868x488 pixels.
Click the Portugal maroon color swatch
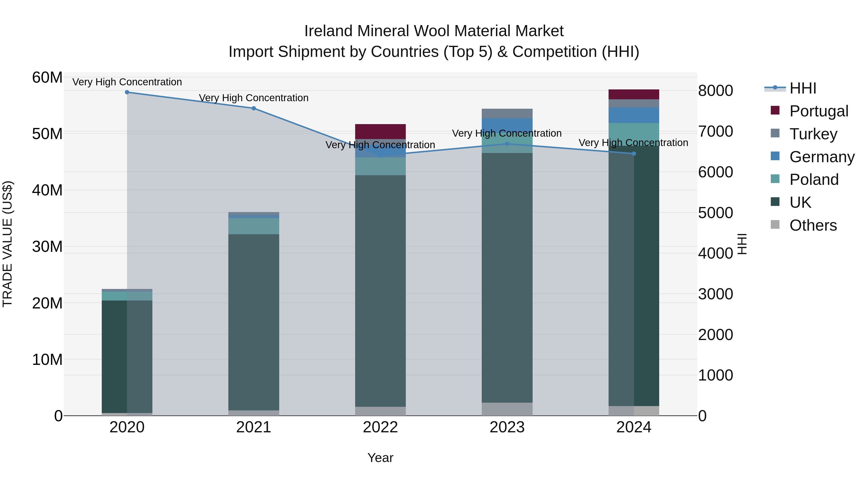775,110
